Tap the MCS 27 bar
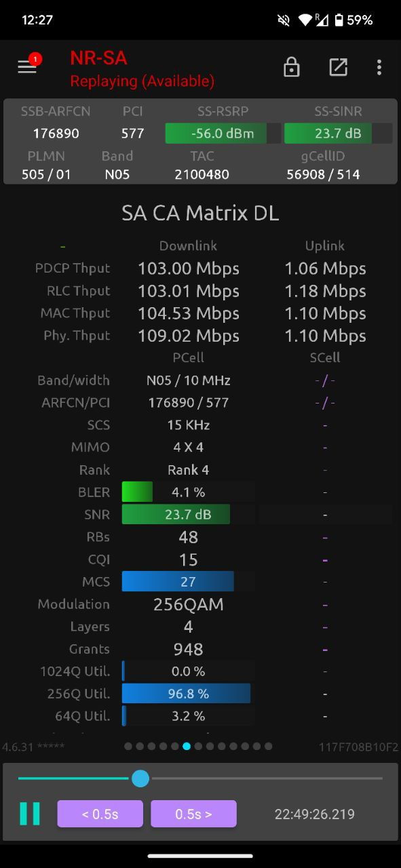The width and height of the screenshot is (401, 868). (x=189, y=581)
